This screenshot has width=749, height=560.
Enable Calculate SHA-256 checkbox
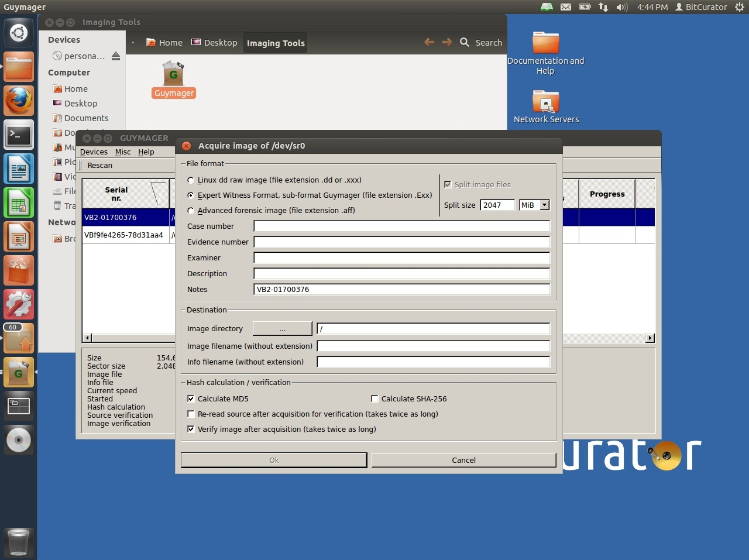(x=374, y=398)
